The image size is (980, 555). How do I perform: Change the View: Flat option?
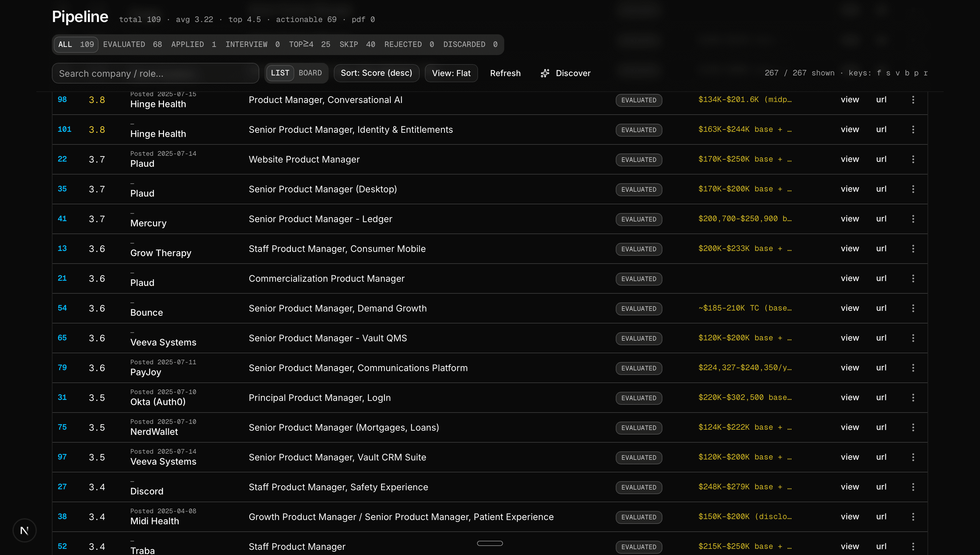click(451, 73)
